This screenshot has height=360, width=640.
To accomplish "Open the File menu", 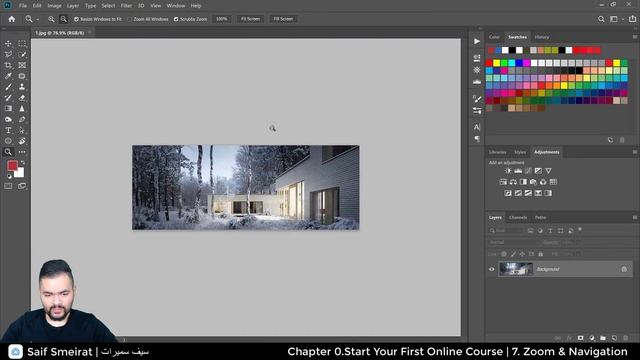I will pos(23,6).
